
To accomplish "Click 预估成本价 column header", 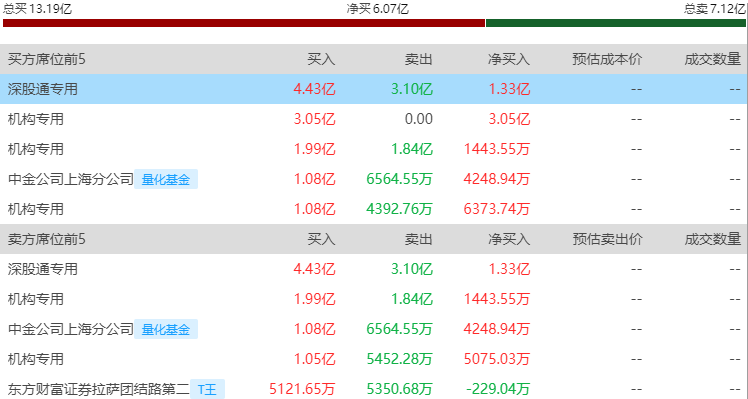I will pyautogui.click(x=607, y=60).
